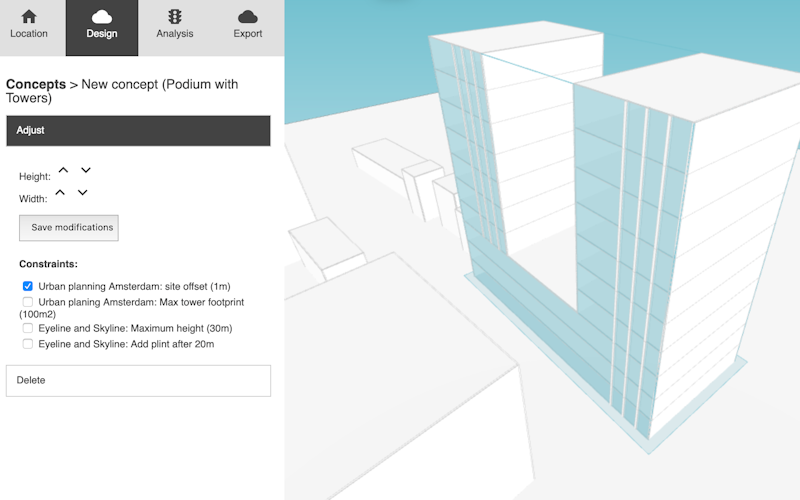800x500 pixels.
Task: Enable Max tower footprint constraint checkbox
Action: (28, 302)
